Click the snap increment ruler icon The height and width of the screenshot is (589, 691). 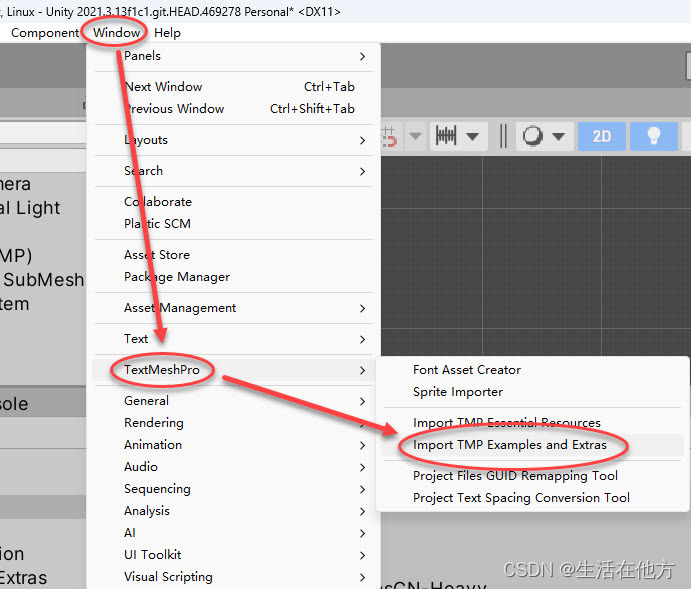pos(446,136)
